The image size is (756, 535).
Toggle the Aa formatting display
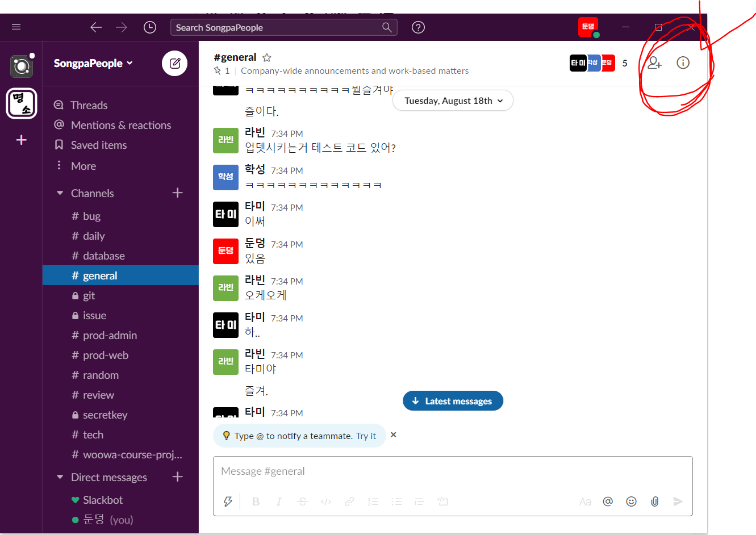pyautogui.click(x=585, y=501)
